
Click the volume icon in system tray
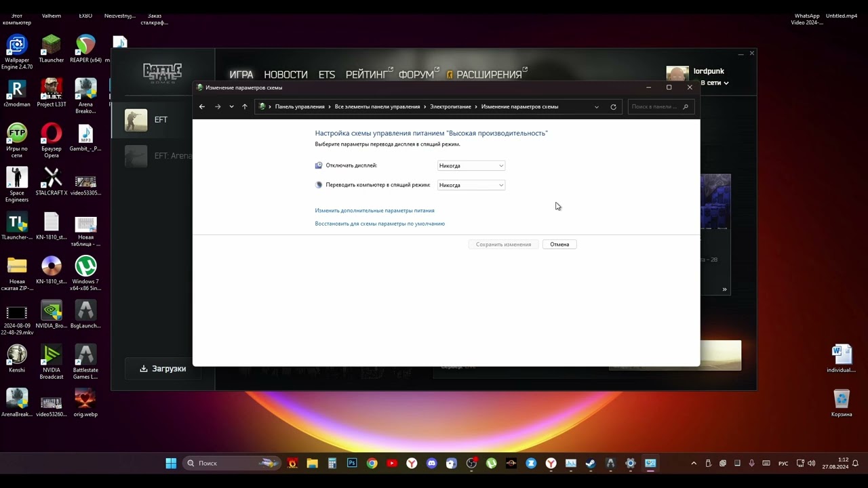click(812, 464)
